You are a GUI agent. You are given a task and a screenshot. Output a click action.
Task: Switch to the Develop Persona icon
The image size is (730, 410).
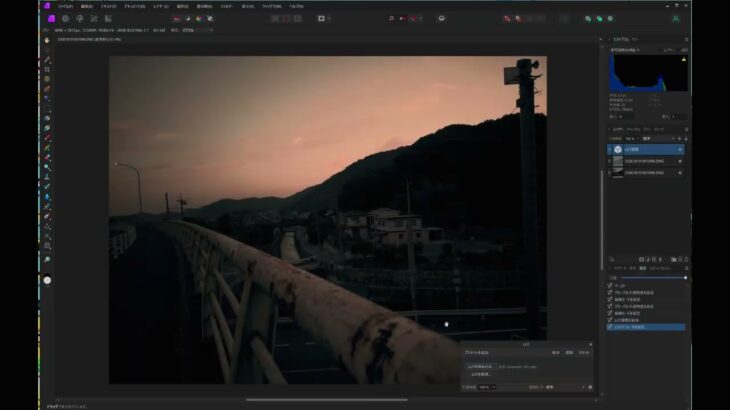tap(80, 19)
